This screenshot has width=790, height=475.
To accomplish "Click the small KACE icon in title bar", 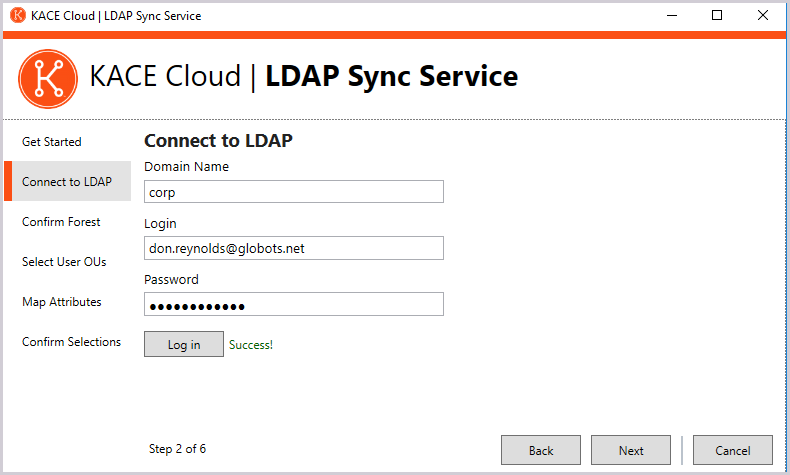I will [x=17, y=15].
